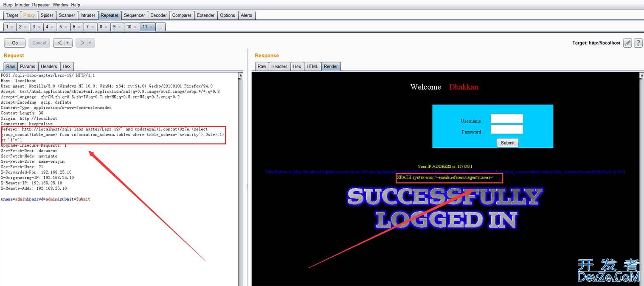Click the 'Content-Length: 38' header line
The width and height of the screenshot is (644, 286).
pyautogui.click(x=22, y=113)
